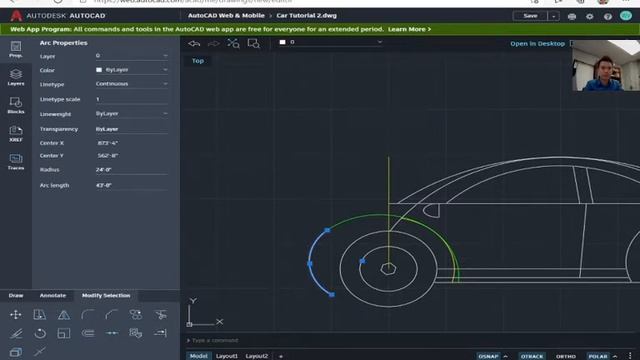Open the XREF panel in sidebar
This screenshot has height=360, width=640.
click(x=16, y=133)
